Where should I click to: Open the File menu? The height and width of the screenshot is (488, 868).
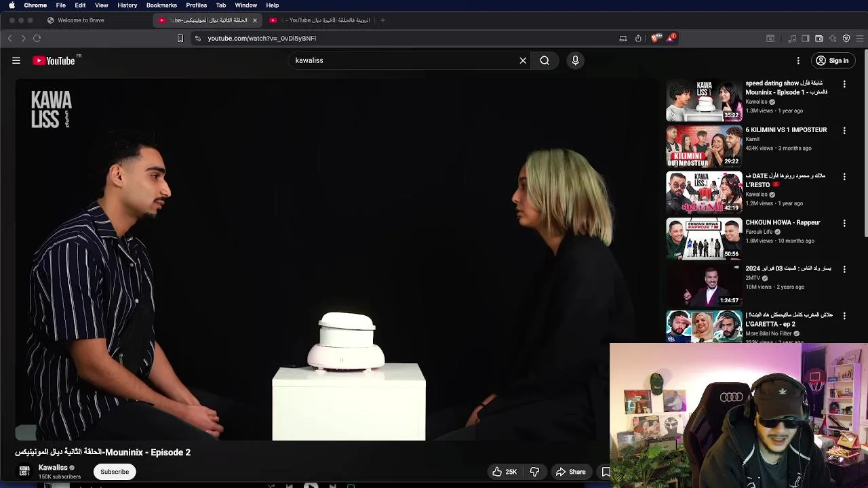pos(61,5)
